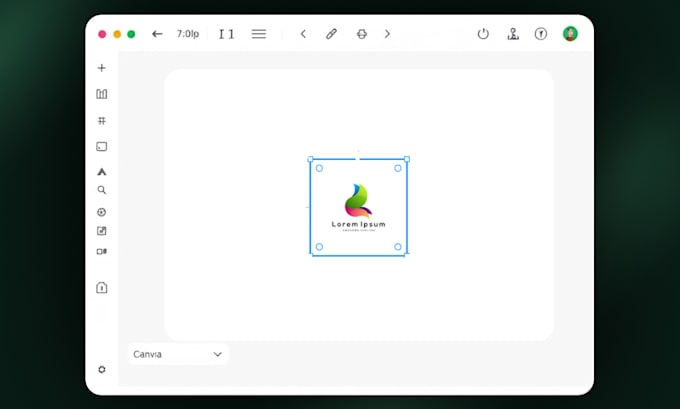Click the printer icon in the toolbar

[362, 34]
